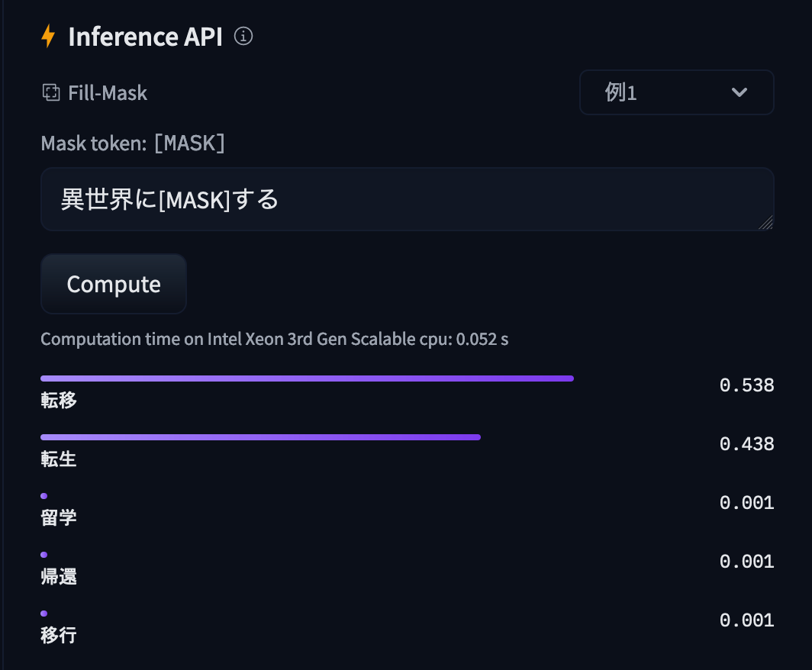Click the 転移 result bar

(x=307, y=378)
